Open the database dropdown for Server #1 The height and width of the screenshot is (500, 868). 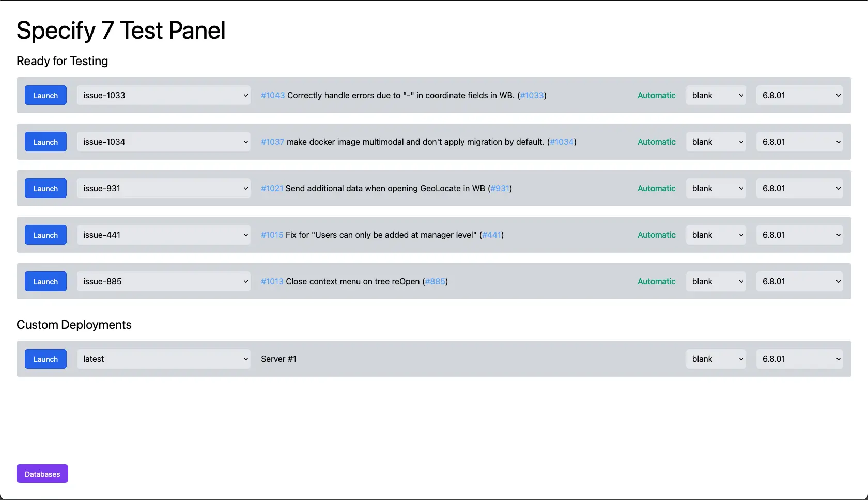716,359
